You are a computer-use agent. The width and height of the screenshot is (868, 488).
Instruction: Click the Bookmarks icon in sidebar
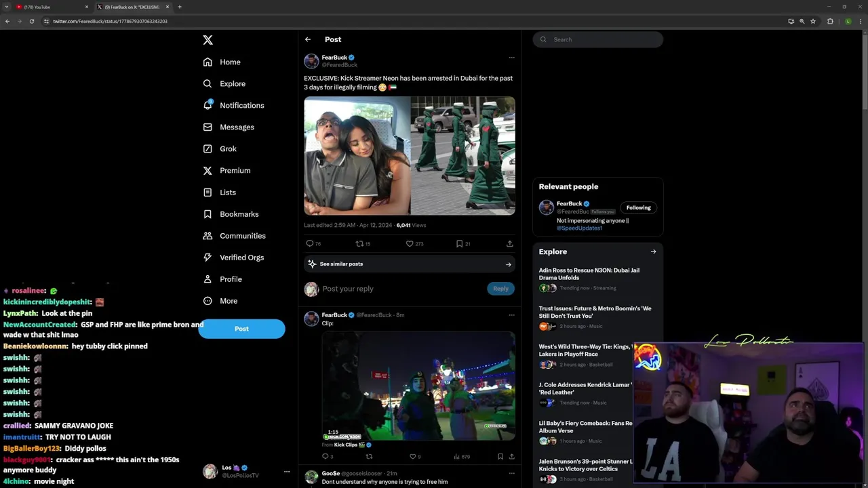208,214
